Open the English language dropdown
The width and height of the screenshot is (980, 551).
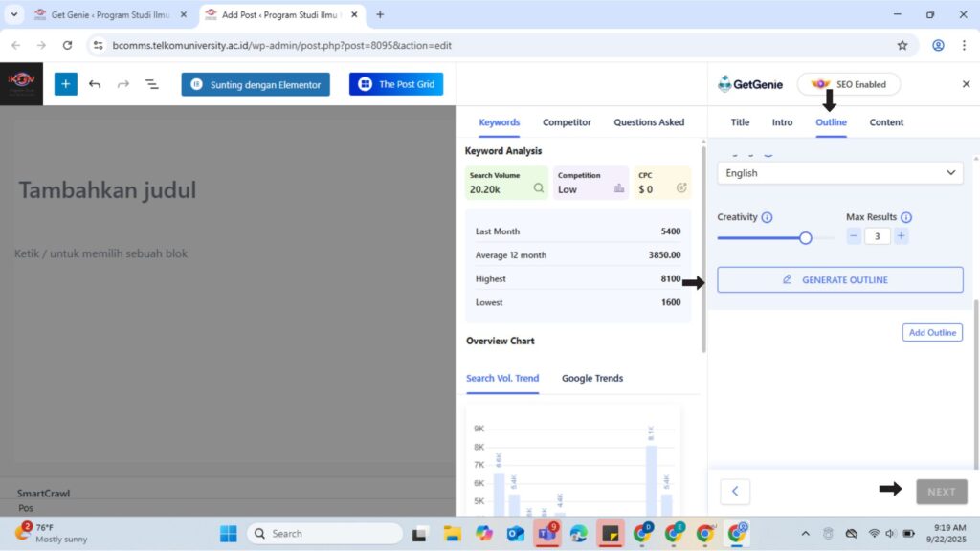[x=840, y=173]
